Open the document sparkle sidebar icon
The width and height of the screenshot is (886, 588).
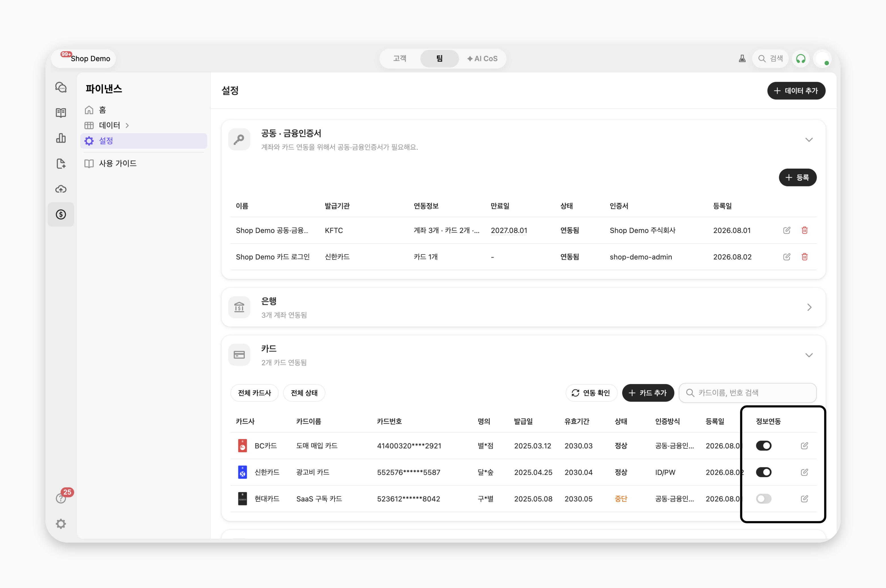point(61,163)
